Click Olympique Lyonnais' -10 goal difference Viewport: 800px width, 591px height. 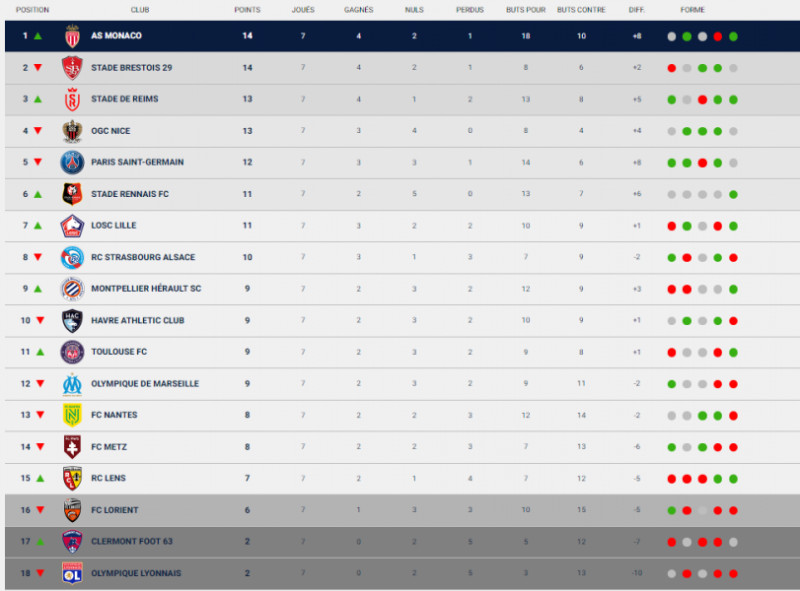637,573
